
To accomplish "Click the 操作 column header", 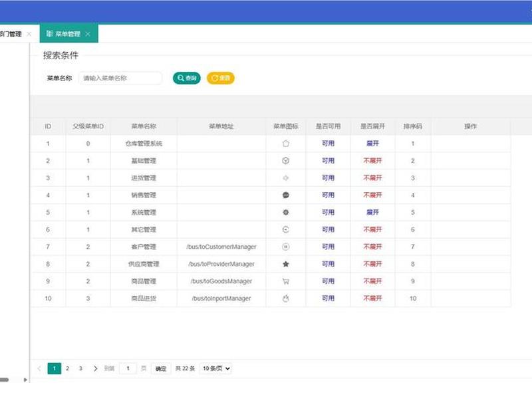I will (x=471, y=126).
